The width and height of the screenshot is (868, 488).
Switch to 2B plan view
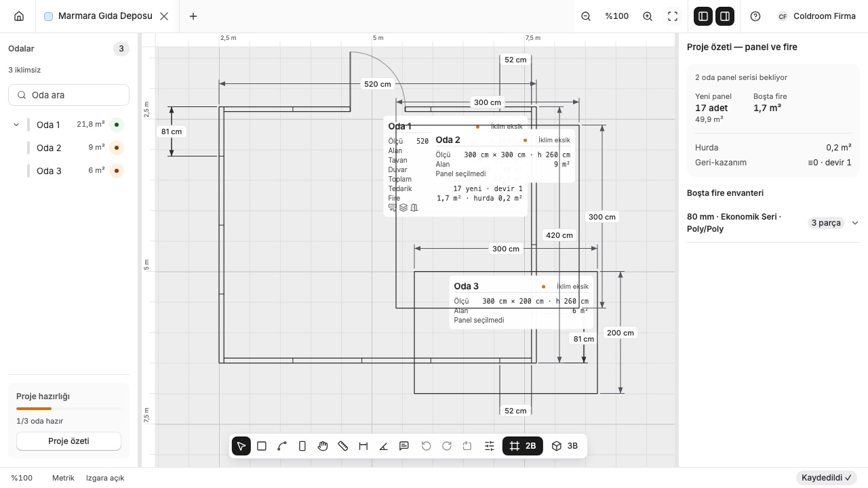pyautogui.click(x=523, y=446)
